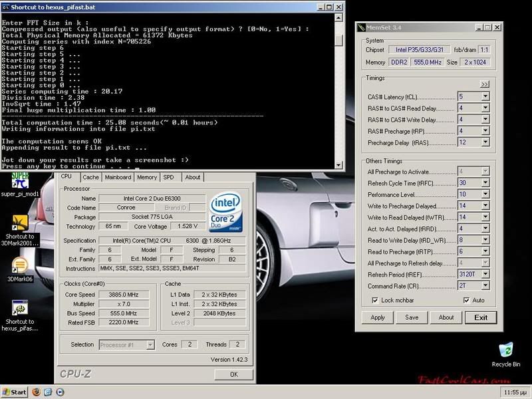This screenshot has width=532, height=399.
Task: Click the Intel P35/G33/G31 chipset field
Action: point(420,50)
